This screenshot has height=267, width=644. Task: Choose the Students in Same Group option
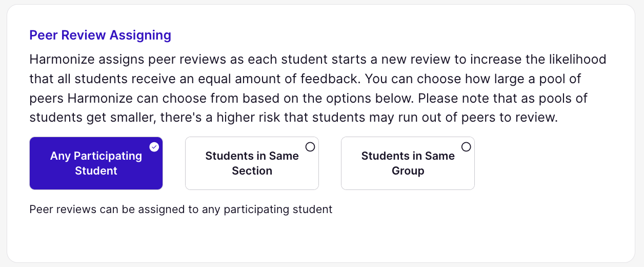pos(408,163)
